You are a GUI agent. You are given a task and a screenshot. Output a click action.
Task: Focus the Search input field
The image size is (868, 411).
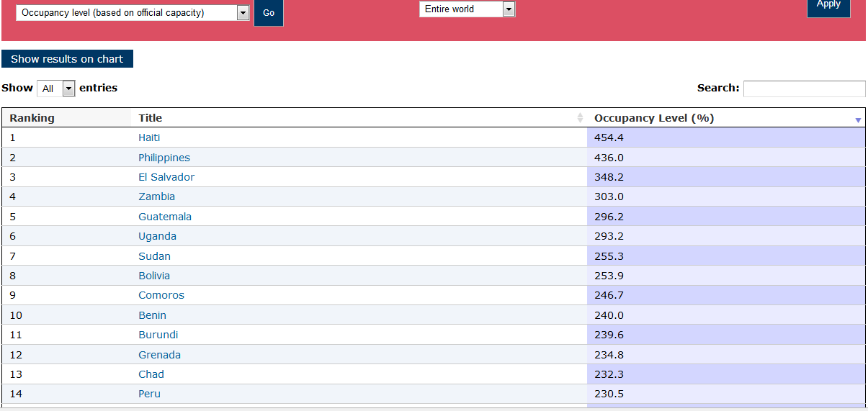click(804, 89)
